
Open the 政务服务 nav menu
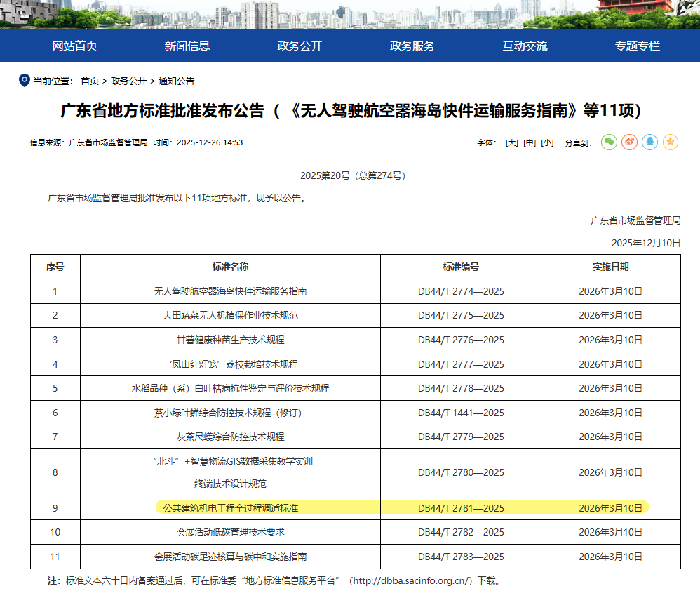pyautogui.click(x=412, y=46)
